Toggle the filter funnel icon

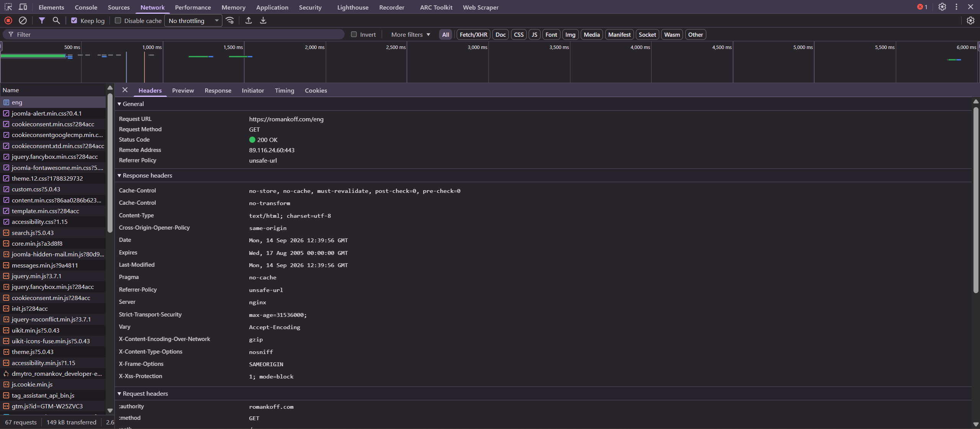pos(42,21)
